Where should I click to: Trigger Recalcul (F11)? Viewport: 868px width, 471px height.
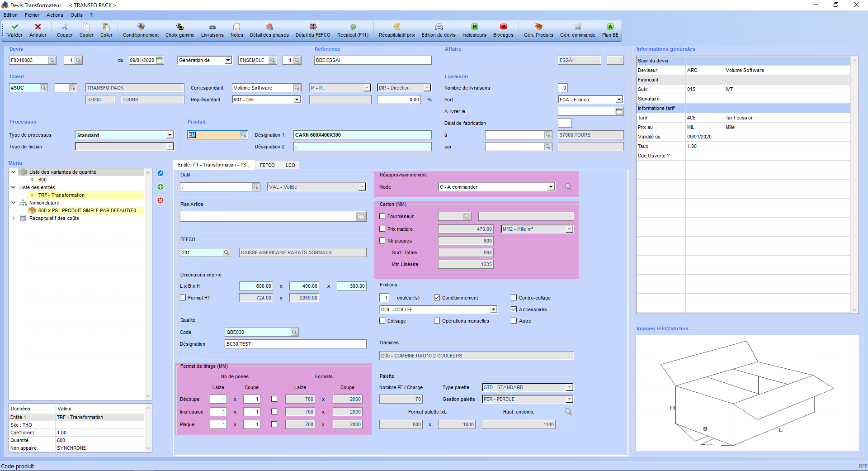click(353, 30)
